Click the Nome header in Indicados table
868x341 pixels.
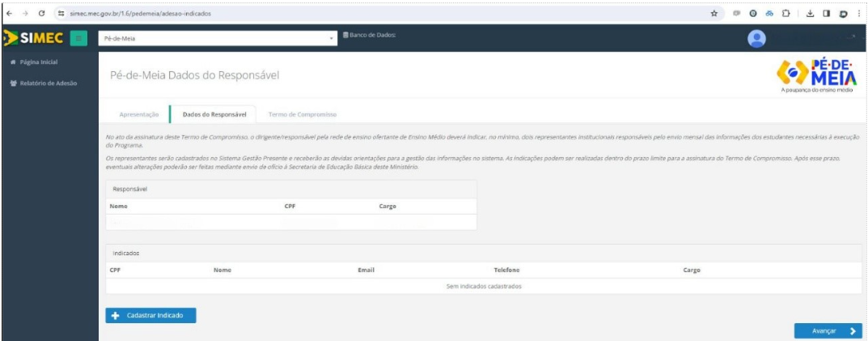point(222,270)
